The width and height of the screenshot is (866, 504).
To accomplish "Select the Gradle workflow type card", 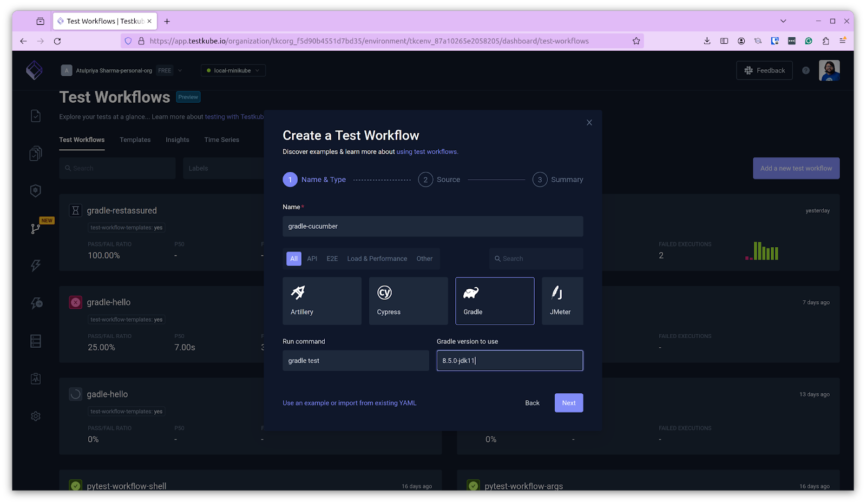I will (495, 301).
